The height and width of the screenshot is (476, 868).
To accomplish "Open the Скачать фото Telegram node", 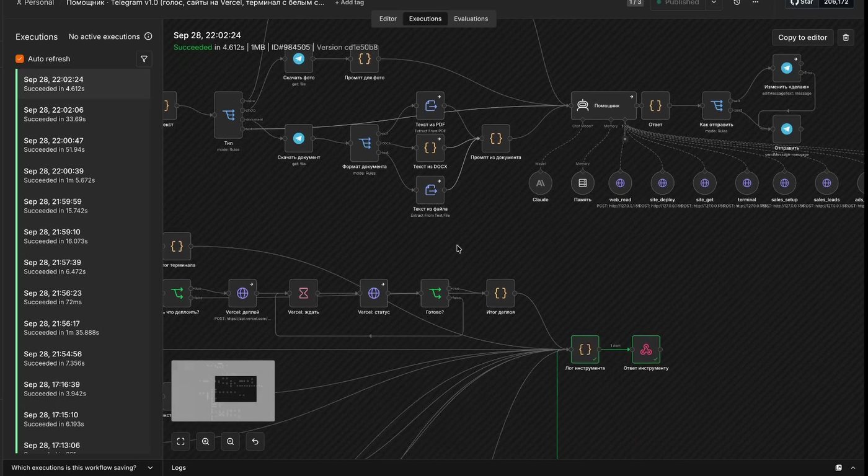I will click(x=299, y=59).
